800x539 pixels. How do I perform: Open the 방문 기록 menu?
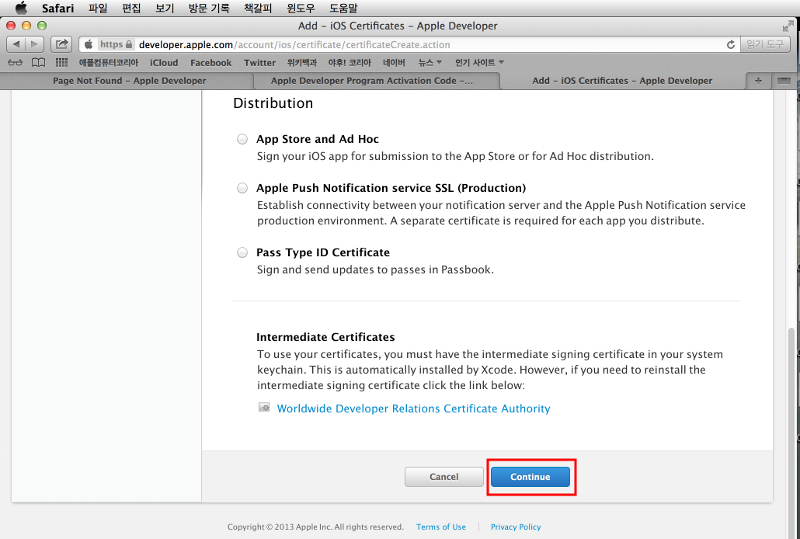tap(209, 8)
